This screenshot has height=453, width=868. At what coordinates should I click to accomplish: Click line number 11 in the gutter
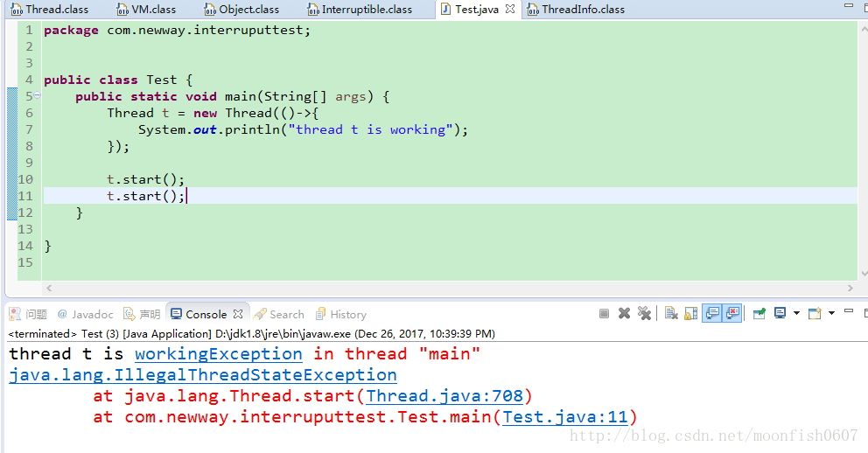25,196
